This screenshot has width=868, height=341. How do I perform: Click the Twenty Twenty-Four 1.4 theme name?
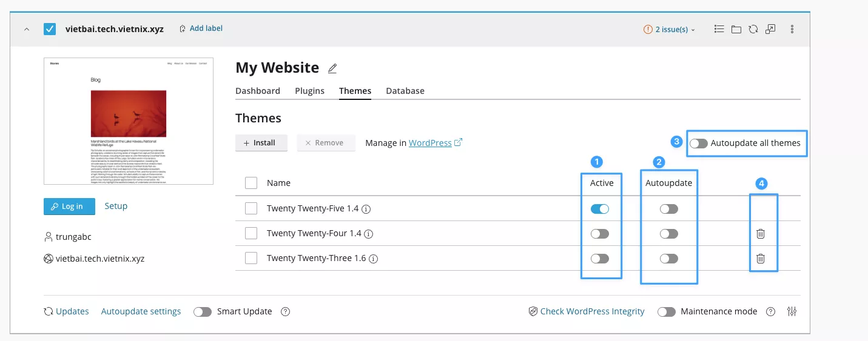point(314,234)
